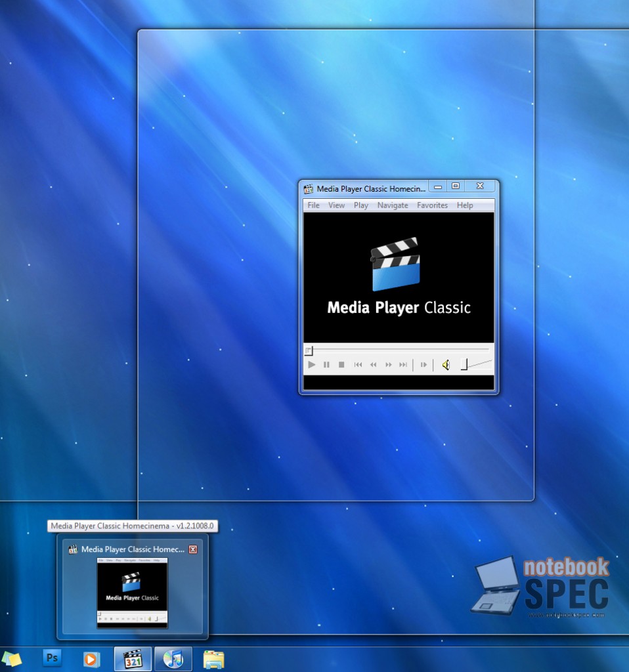Open the Favorites menu
Viewport: 629px width, 672px height.
pyautogui.click(x=432, y=205)
